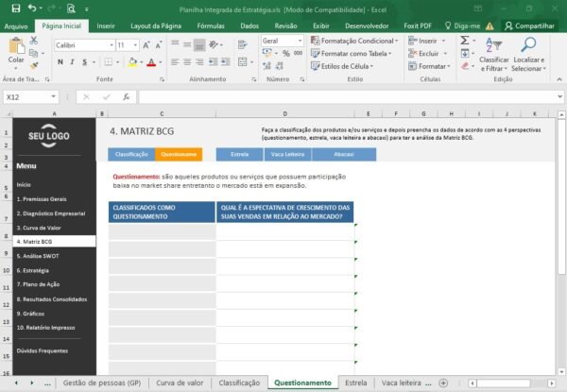
Task: Toggle underline (S) formatting
Action: [x=85, y=62]
